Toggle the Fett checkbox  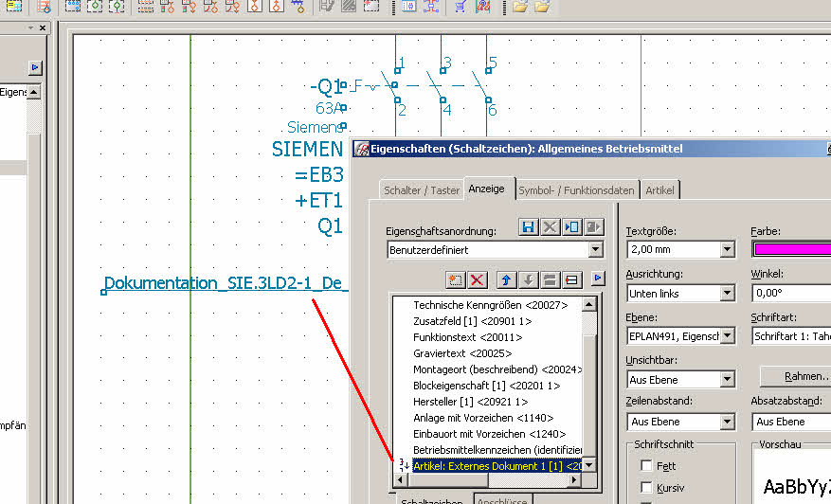pos(646,465)
